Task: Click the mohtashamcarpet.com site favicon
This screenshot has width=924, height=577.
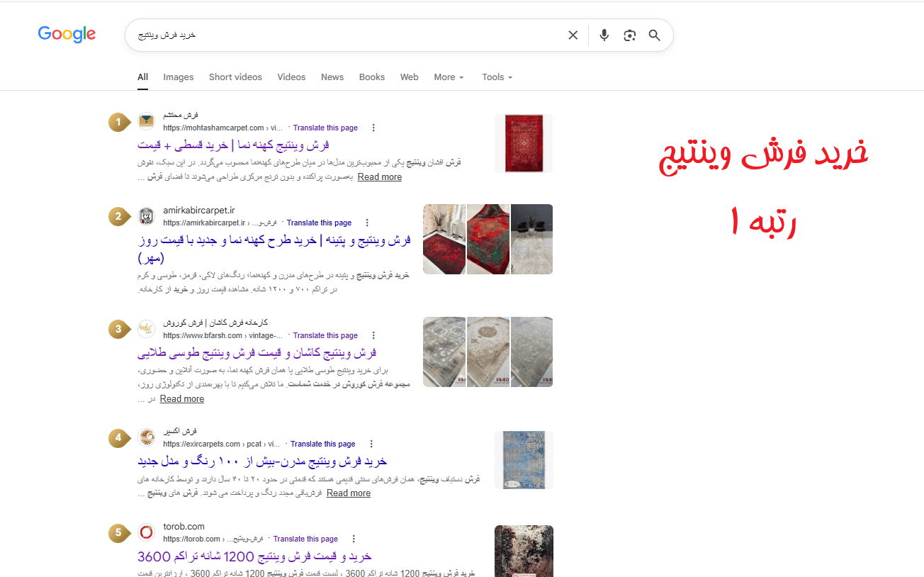Action: (x=146, y=121)
